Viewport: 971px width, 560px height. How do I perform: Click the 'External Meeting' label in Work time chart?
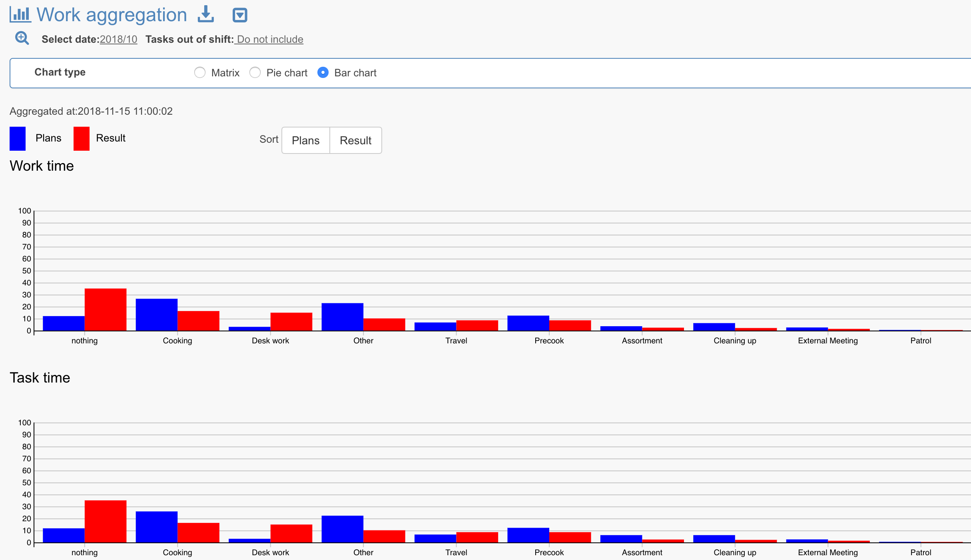828,341
